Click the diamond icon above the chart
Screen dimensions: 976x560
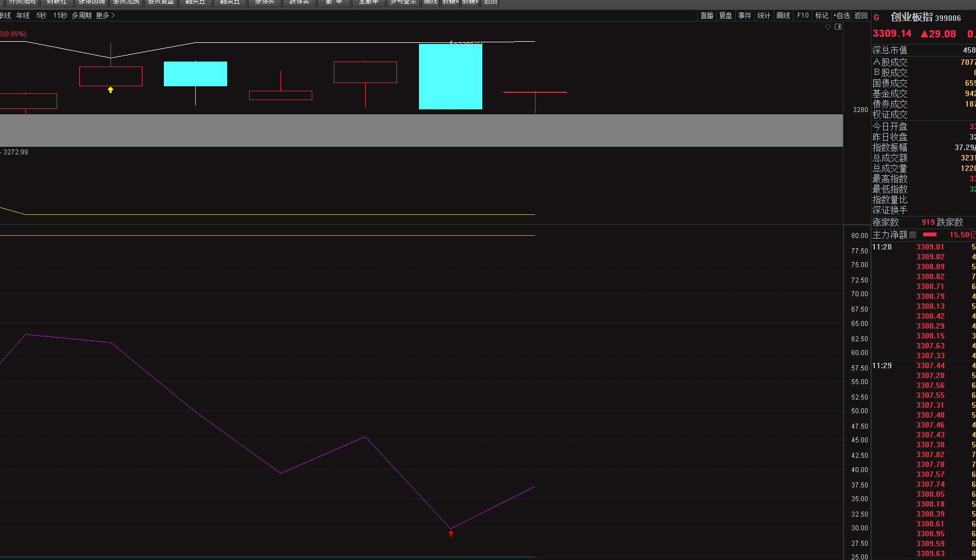coord(828,26)
